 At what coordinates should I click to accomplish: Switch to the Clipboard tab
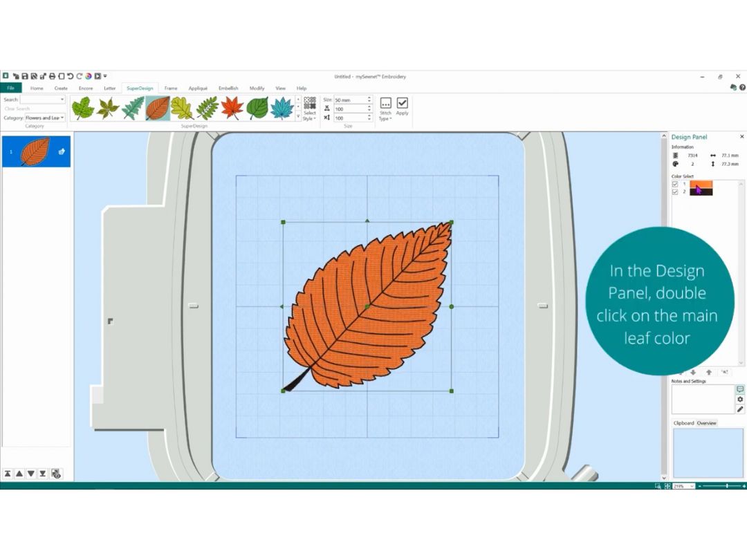pyautogui.click(x=683, y=423)
